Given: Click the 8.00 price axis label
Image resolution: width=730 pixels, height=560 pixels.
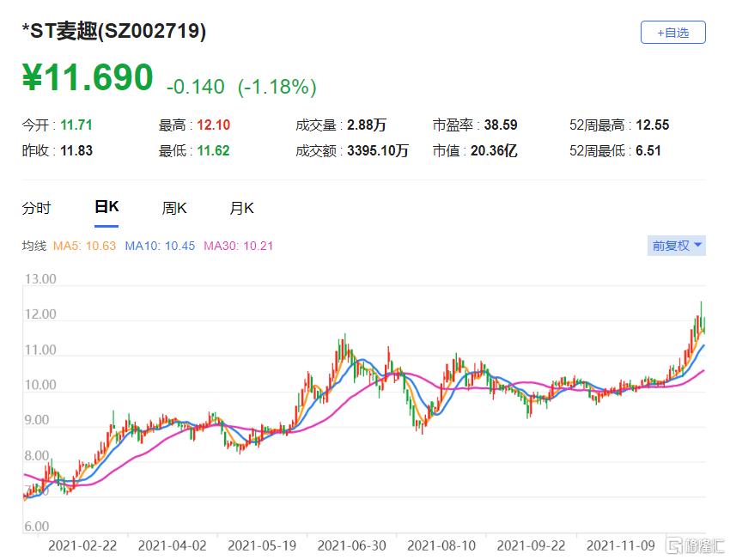Looking at the screenshot, I should point(37,456).
